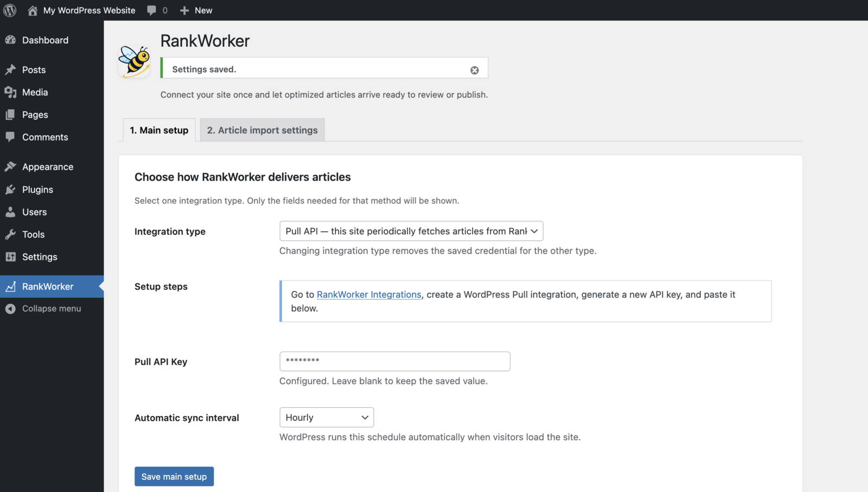
Task: Open Users in the sidebar menu
Action: pyautogui.click(x=34, y=212)
